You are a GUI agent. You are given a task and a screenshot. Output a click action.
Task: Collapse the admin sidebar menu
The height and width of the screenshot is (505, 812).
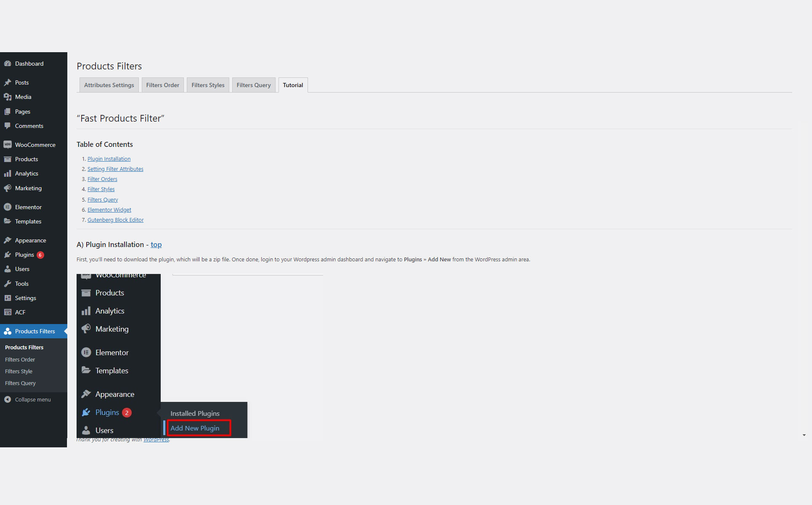28,399
